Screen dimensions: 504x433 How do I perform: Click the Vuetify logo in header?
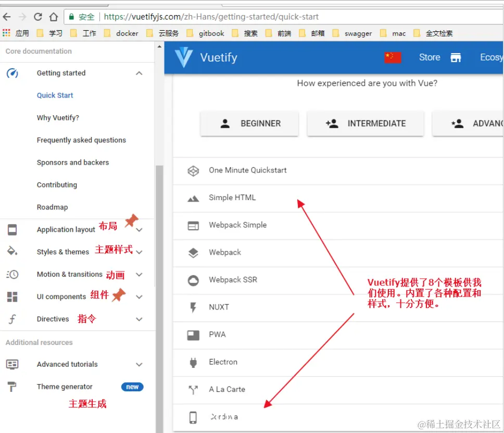(x=184, y=57)
